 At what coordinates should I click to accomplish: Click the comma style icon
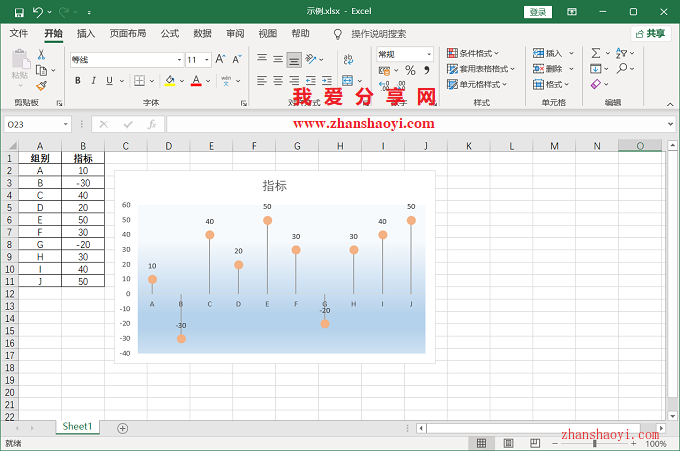point(427,70)
